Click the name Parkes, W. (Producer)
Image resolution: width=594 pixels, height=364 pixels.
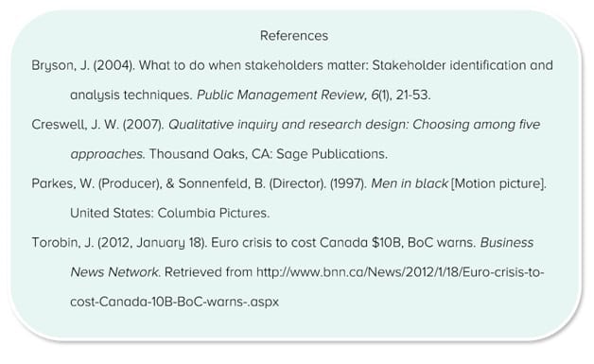pyautogui.click(x=96, y=183)
